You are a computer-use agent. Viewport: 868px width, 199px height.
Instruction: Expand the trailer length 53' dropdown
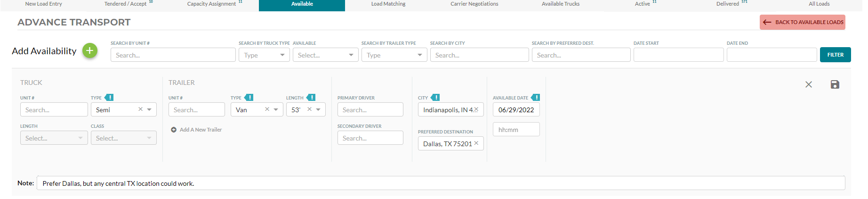tap(318, 109)
